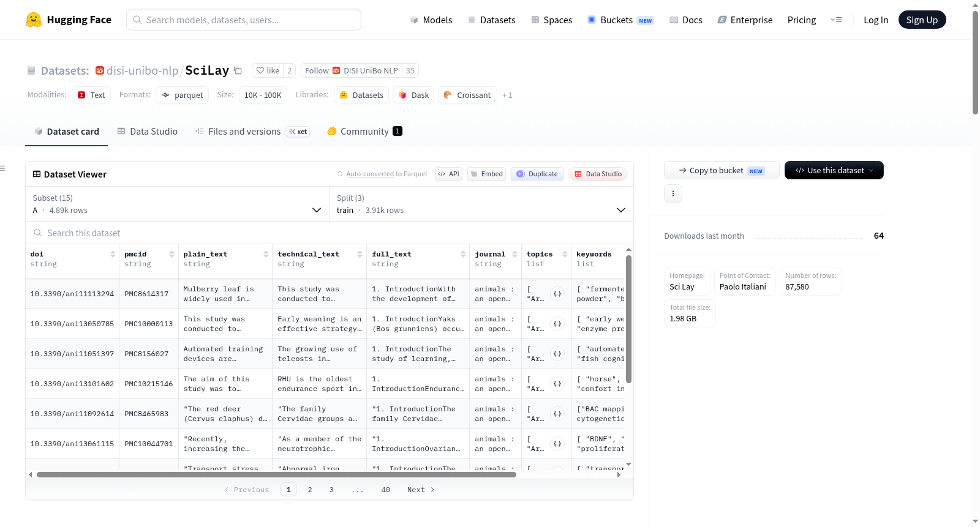This screenshot has width=980, height=527.
Task: Open Data Studio from the viewer header
Action: click(x=597, y=174)
